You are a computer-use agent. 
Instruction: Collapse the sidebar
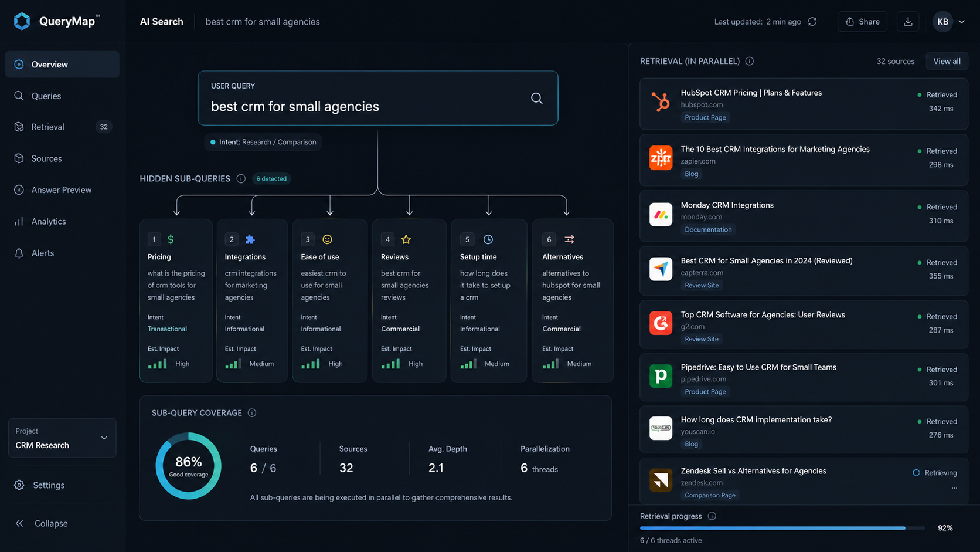41,523
